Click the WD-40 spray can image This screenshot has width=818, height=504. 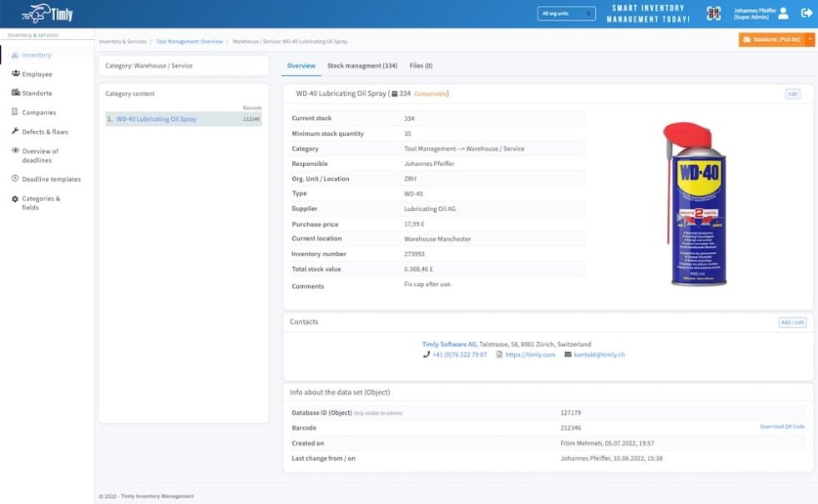point(696,204)
